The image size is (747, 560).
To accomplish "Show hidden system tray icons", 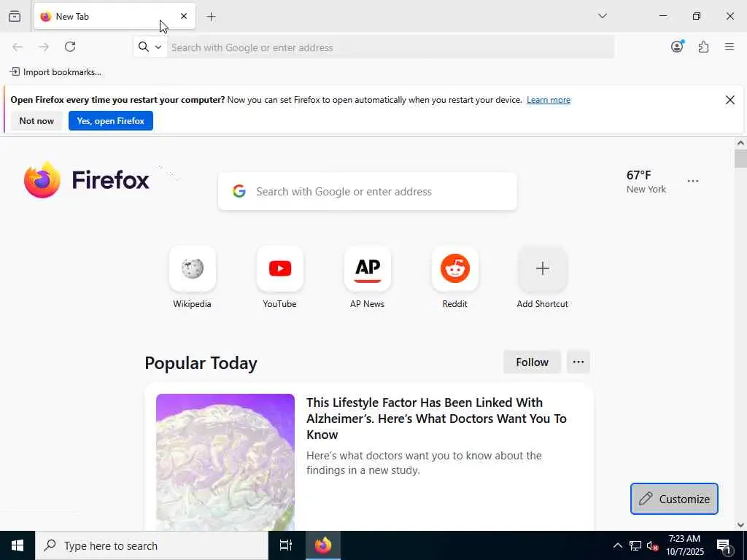I will tap(617, 545).
